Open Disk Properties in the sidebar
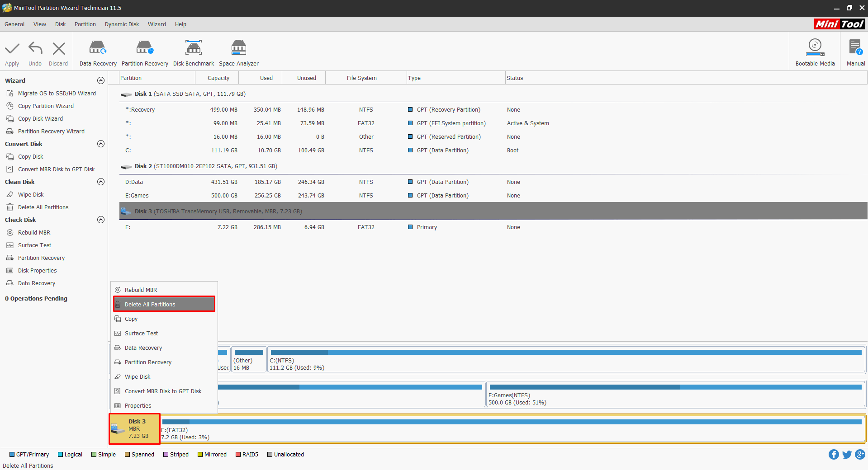This screenshot has height=470, width=868. (37, 271)
